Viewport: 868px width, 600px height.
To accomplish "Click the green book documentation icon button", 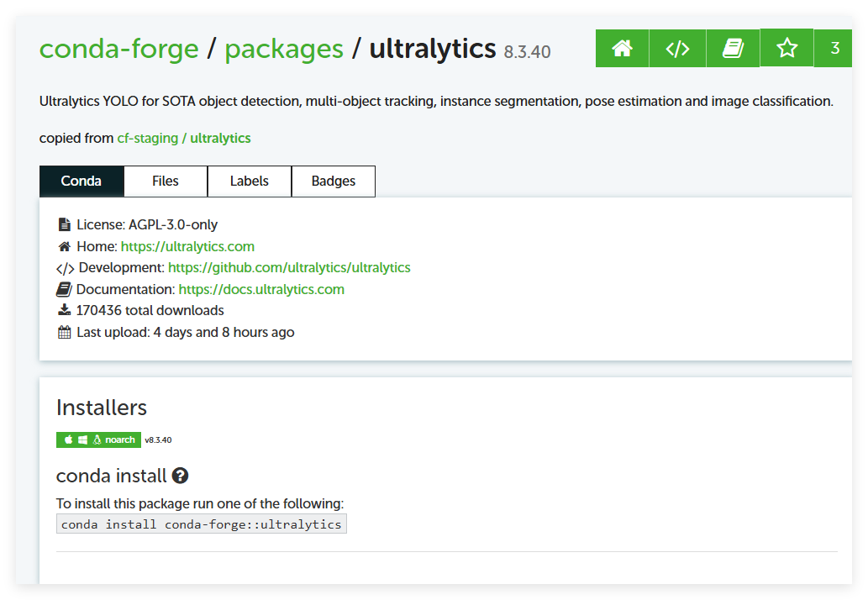I will (x=733, y=49).
